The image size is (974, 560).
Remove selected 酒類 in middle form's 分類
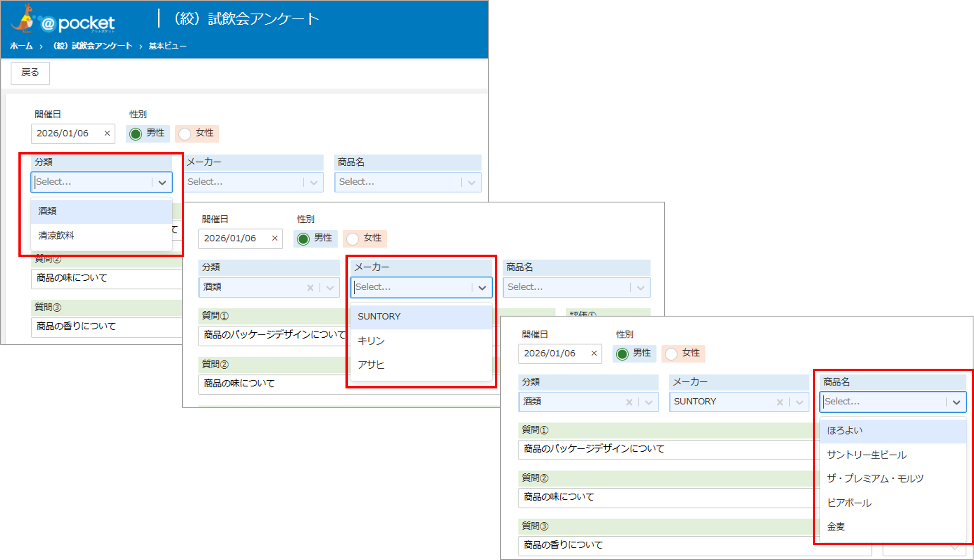(310, 288)
